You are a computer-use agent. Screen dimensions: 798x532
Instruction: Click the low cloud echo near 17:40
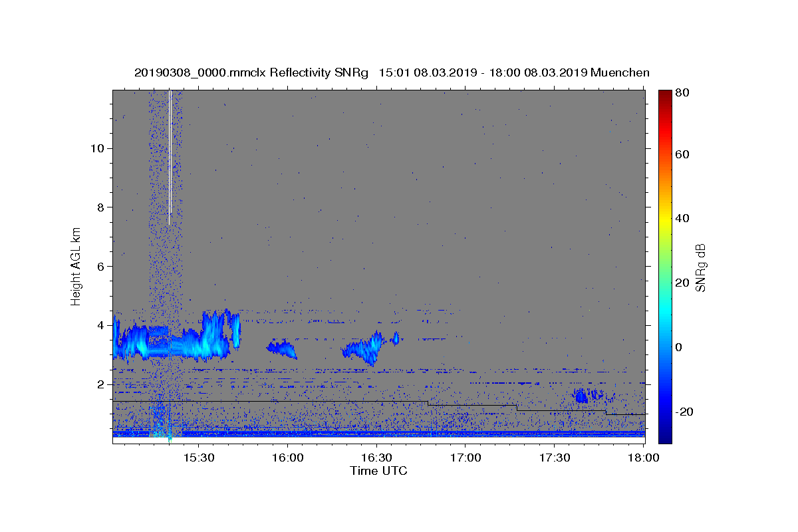click(x=582, y=396)
